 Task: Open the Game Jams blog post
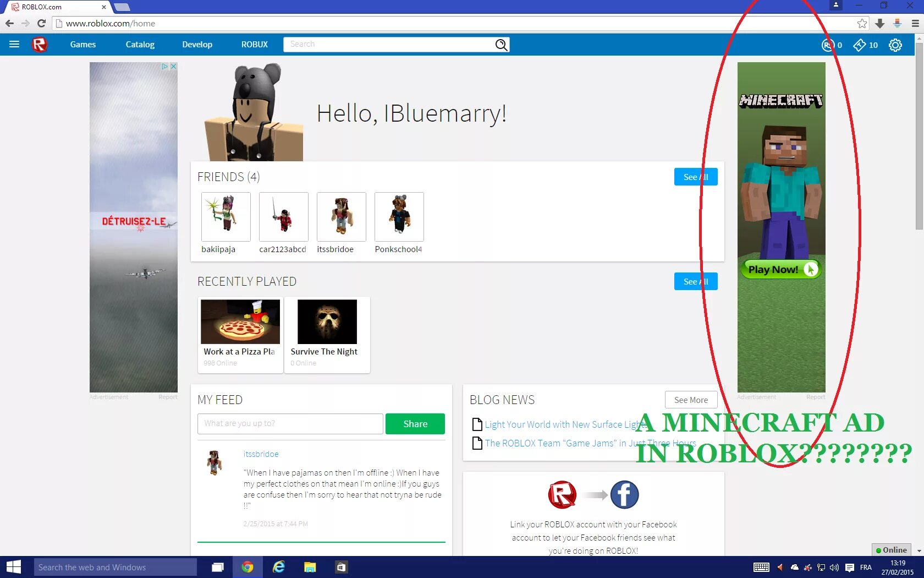590,443
